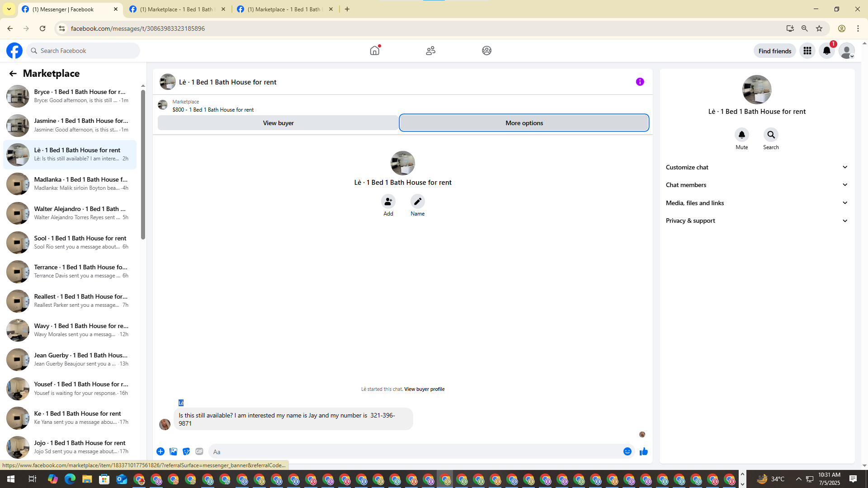Expand Media, files and links section
The height and width of the screenshot is (488, 868).
coord(756,203)
